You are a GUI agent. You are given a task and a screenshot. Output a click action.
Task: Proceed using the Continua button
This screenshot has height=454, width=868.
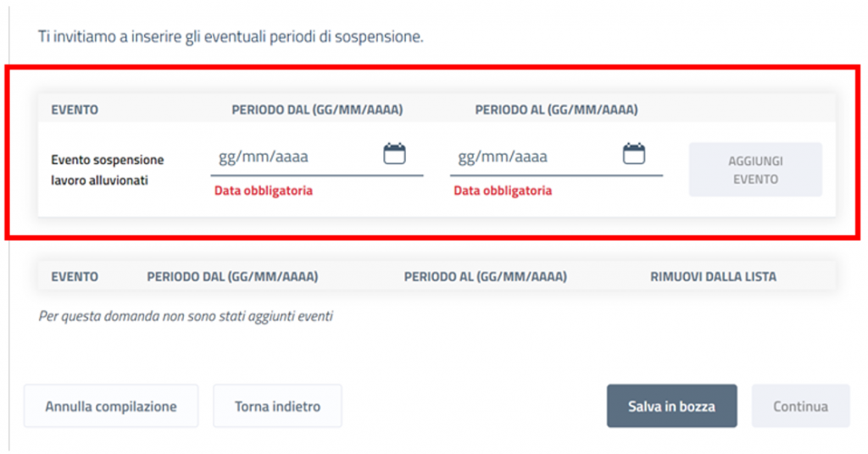[800, 407]
